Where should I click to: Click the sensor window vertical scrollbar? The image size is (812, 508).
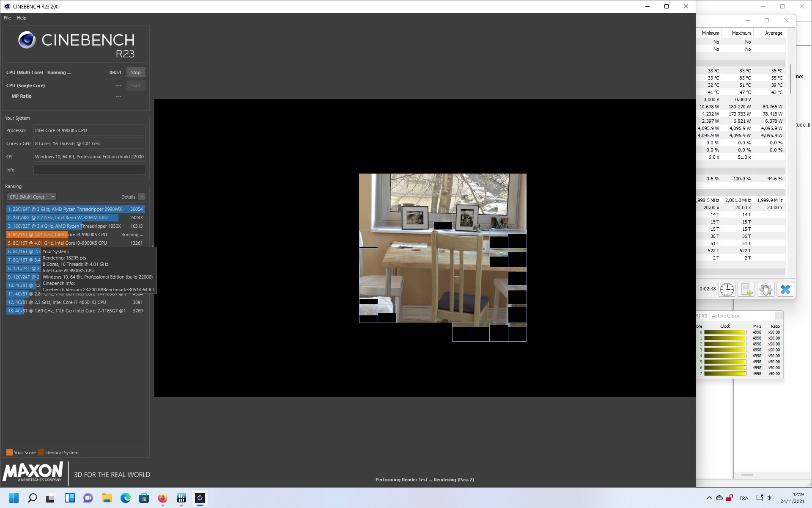point(790,79)
